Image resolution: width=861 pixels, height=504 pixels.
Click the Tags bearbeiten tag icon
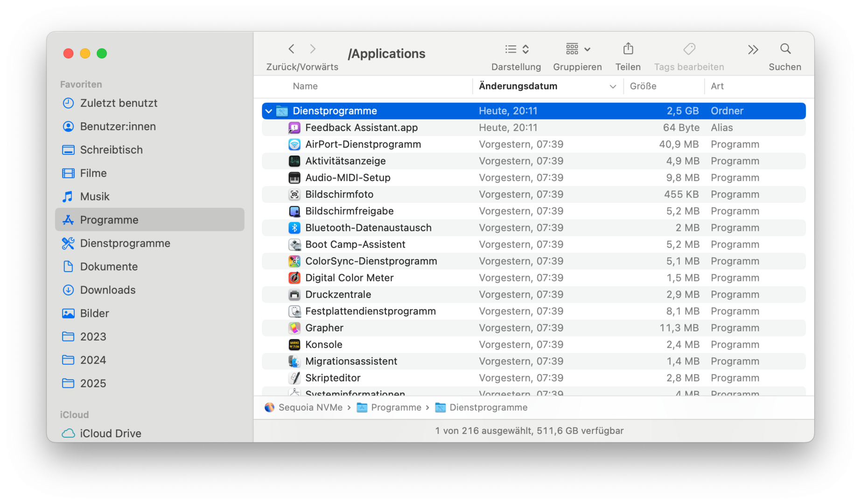pos(689,49)
